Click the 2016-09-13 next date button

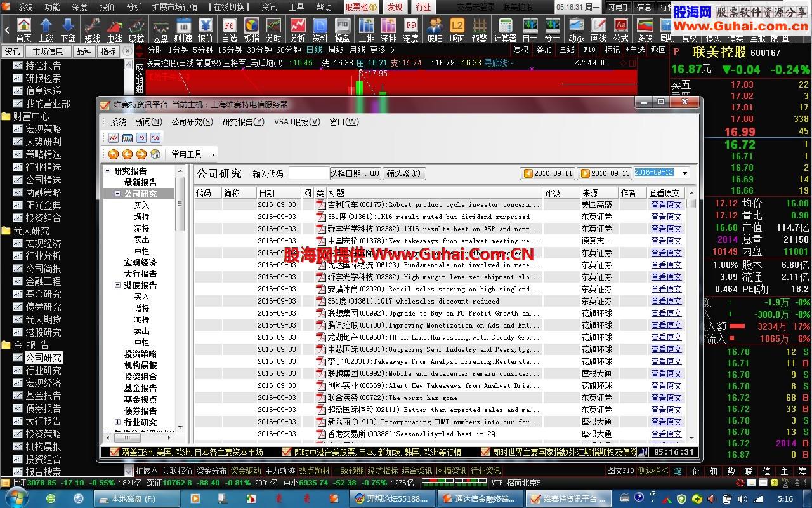click(x=605, y=173)
